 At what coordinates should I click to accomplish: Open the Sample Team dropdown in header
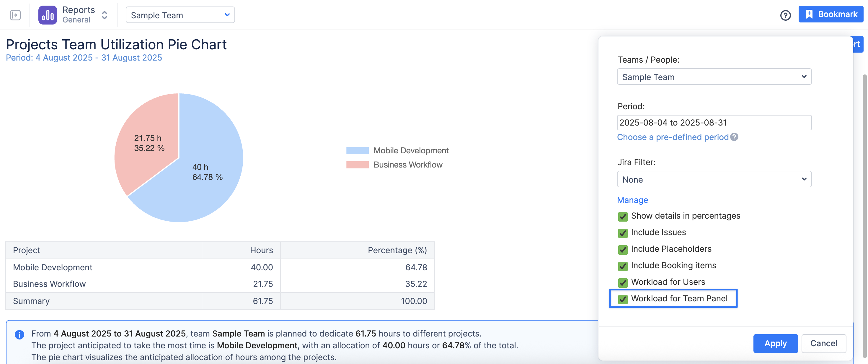[x=180, y=15]
